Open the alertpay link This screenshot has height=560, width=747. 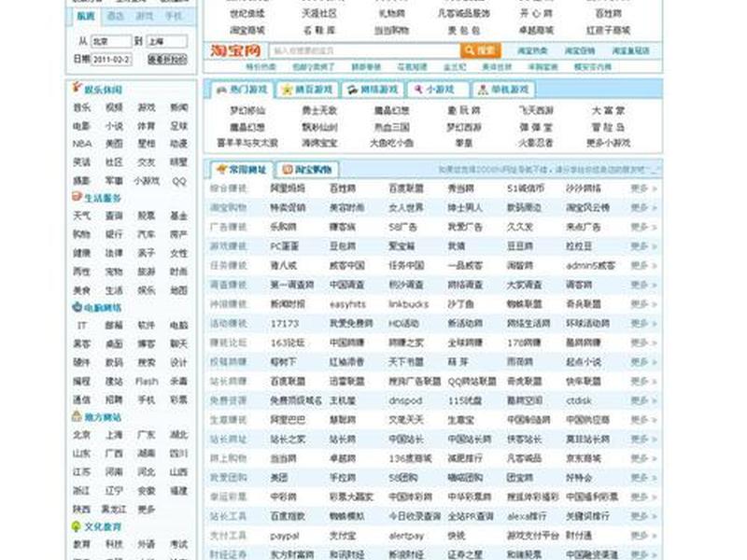[406, 536]
